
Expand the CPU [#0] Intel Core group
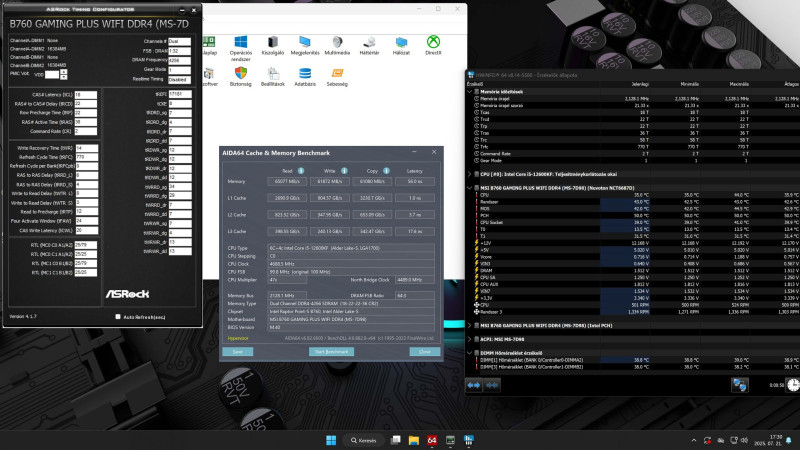point(470,174)
